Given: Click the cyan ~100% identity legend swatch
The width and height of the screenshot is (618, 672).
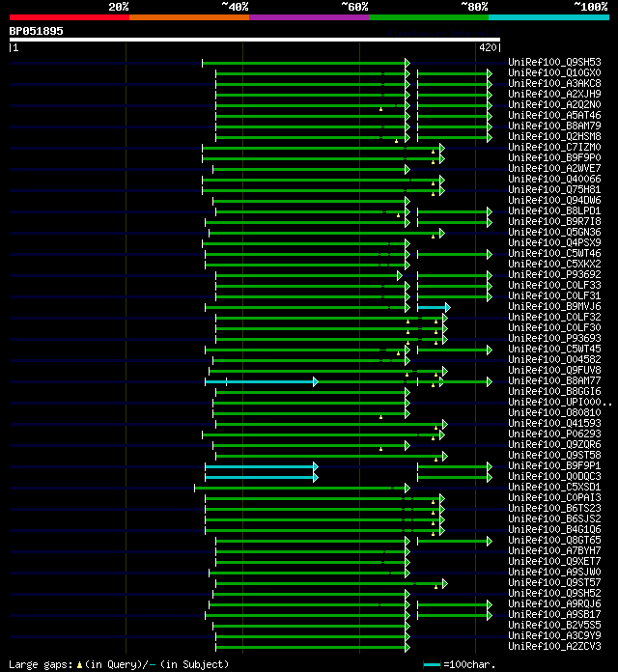Looking at the screenshot, I should (x=549, y=17).
